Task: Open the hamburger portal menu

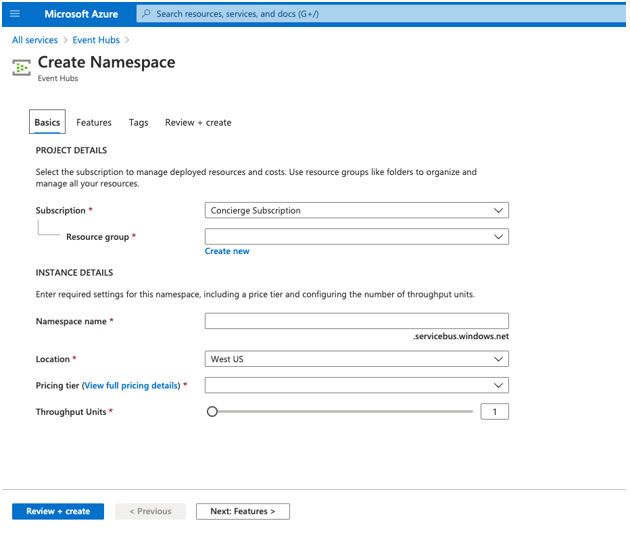Action: (x=15, y=14)
